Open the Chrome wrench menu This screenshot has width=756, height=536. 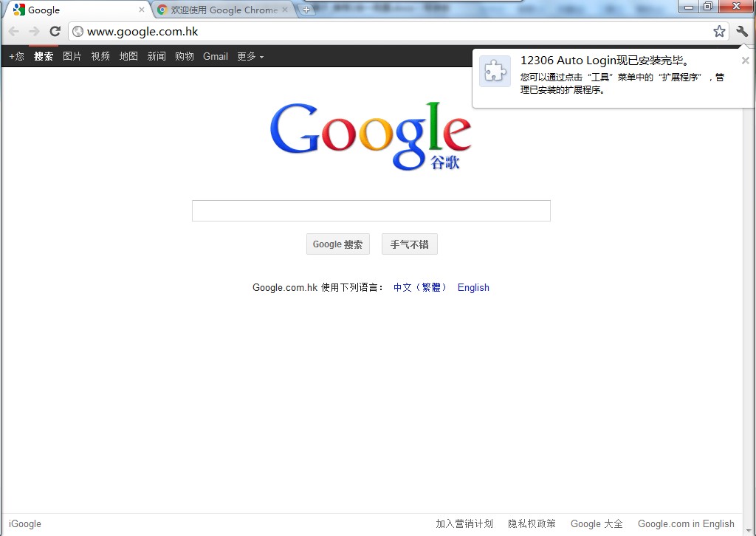742,31
